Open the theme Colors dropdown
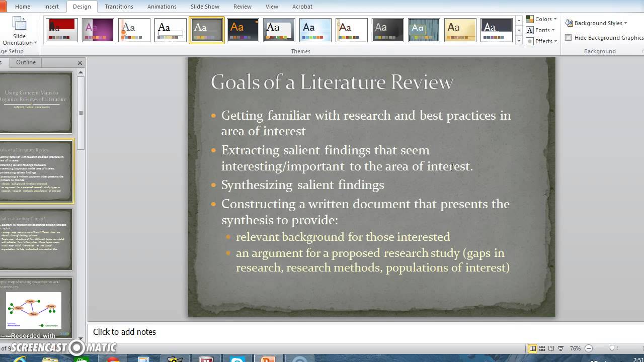 pyautogui.click(x=541, y=19)
